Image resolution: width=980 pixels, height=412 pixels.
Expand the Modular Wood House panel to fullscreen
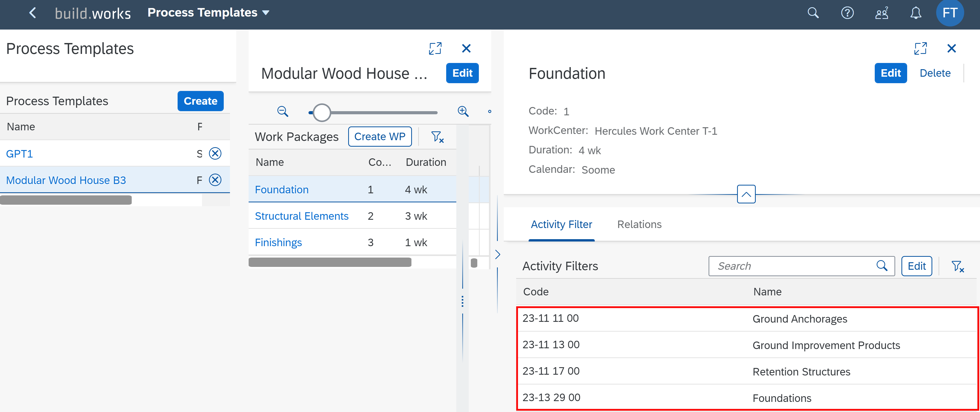(x=435, y=48)
